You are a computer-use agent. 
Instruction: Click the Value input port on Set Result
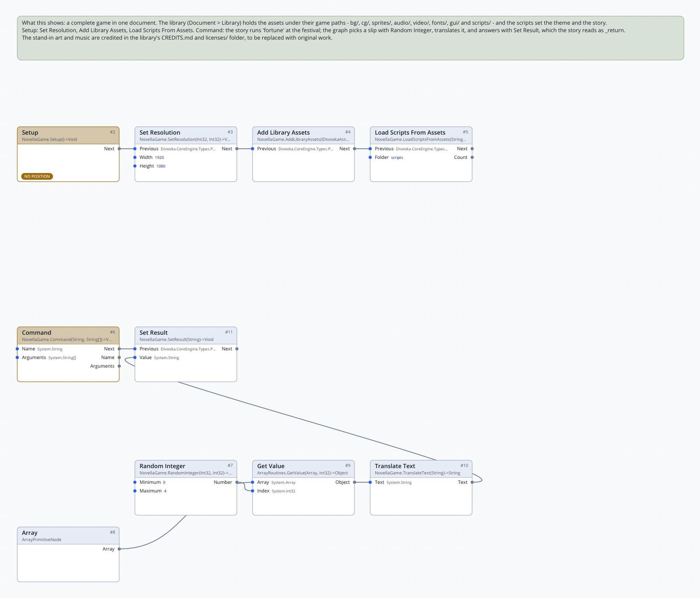[x=135, y=358]
